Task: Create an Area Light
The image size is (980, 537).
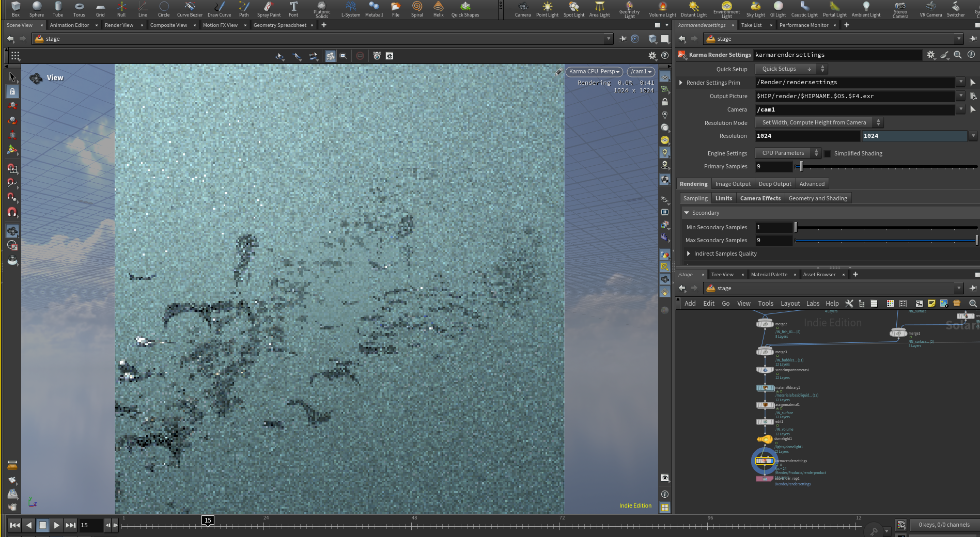Action: tap(599, 9)
